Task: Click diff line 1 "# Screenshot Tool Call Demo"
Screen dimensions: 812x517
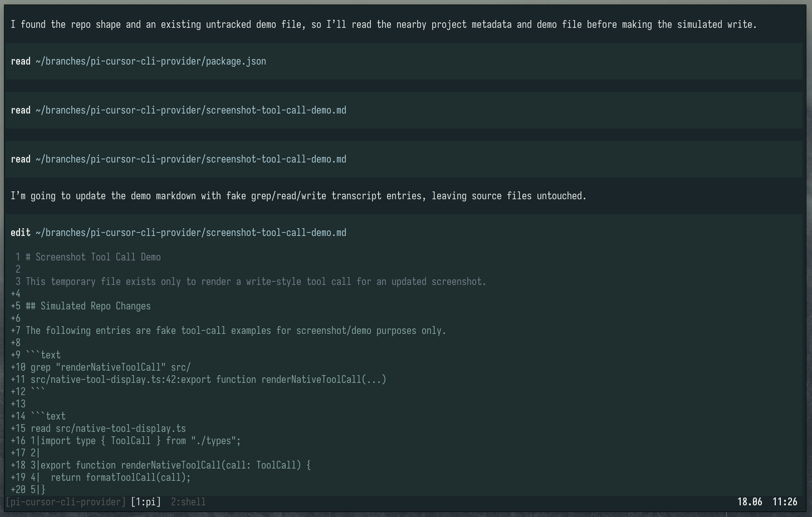Action: (x=88, y=257)
